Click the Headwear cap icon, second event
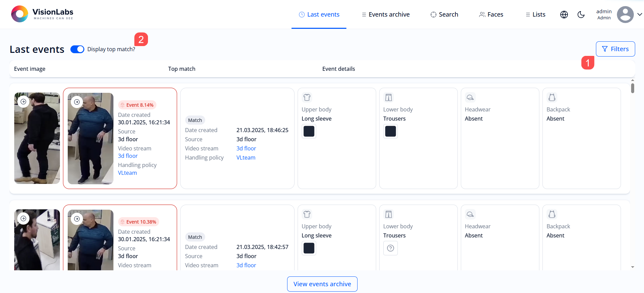This screenshot has height=293, width=644. tap(470, 214)
